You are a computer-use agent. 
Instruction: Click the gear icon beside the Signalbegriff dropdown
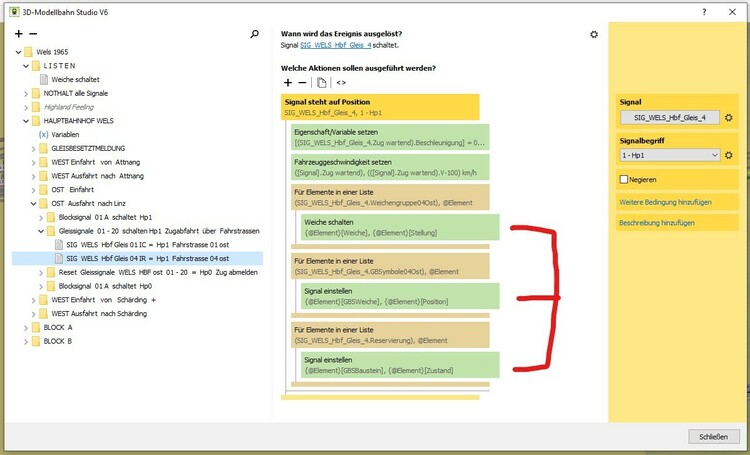[x=729, y=155]
